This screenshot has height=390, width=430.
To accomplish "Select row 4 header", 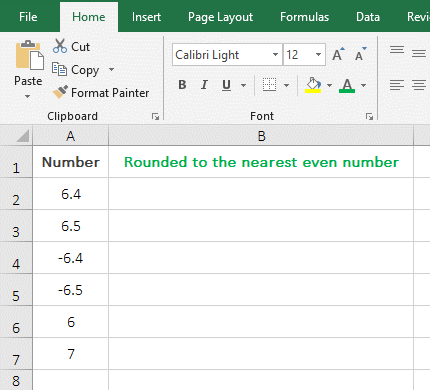I will (16, 258).
